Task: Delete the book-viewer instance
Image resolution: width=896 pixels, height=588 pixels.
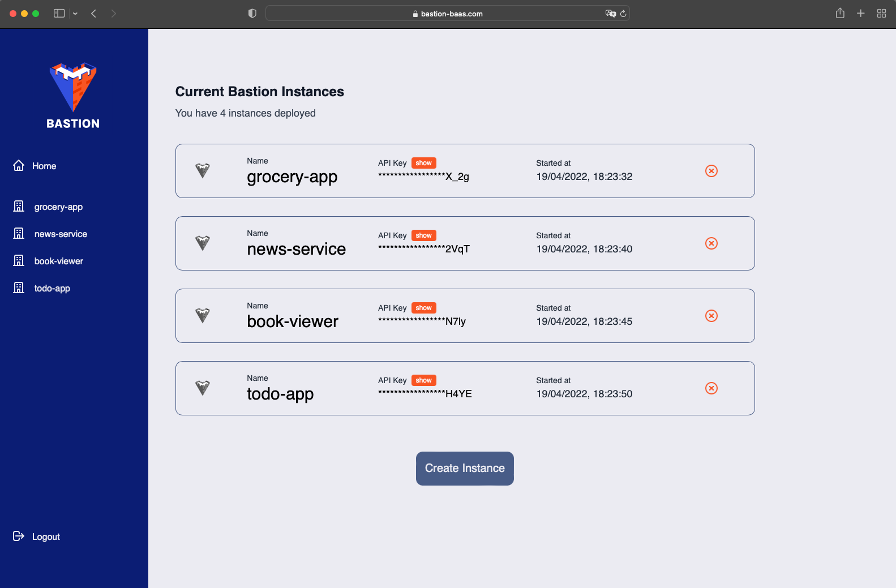Action: (x=711, y=316)
